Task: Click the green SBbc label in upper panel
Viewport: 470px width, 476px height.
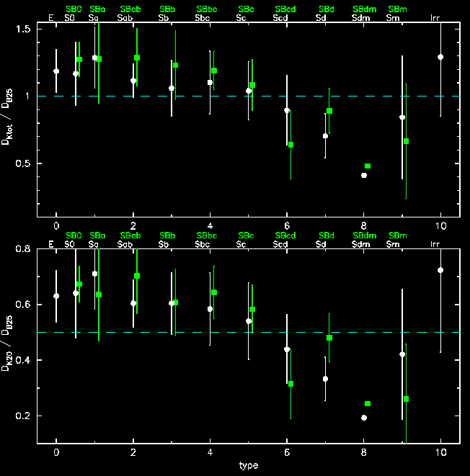Action: point(207,9)
